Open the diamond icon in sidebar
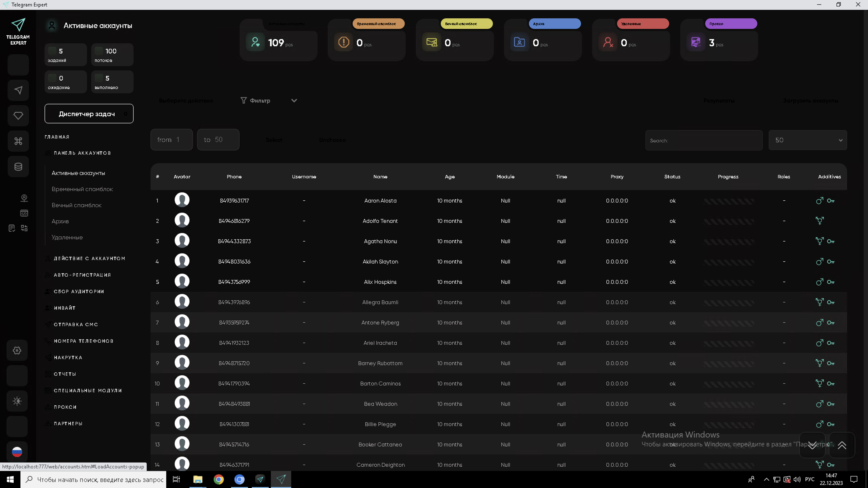Screen dimensions: 868x488 [18, 115]
